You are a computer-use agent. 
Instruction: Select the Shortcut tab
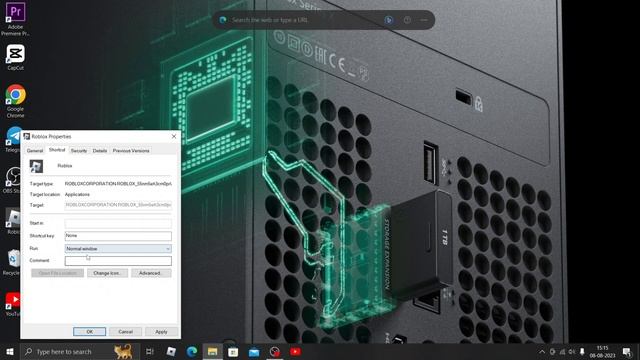[57, 150]
